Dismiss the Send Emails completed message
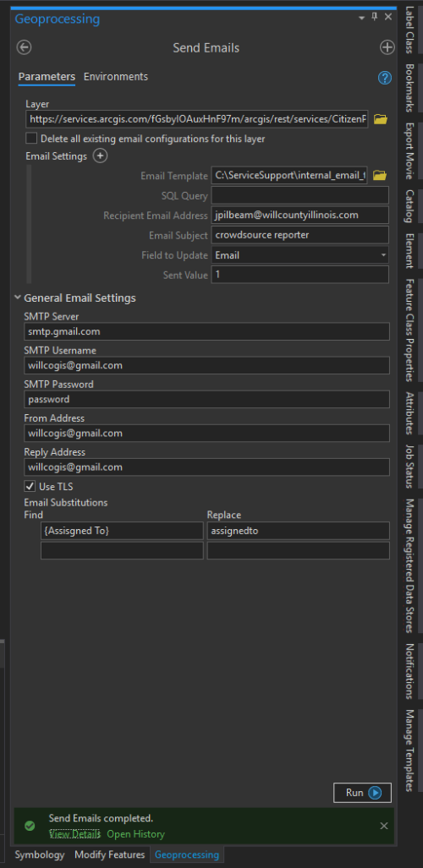The height and width of the screenshot is (868, 423). [383, 826]
